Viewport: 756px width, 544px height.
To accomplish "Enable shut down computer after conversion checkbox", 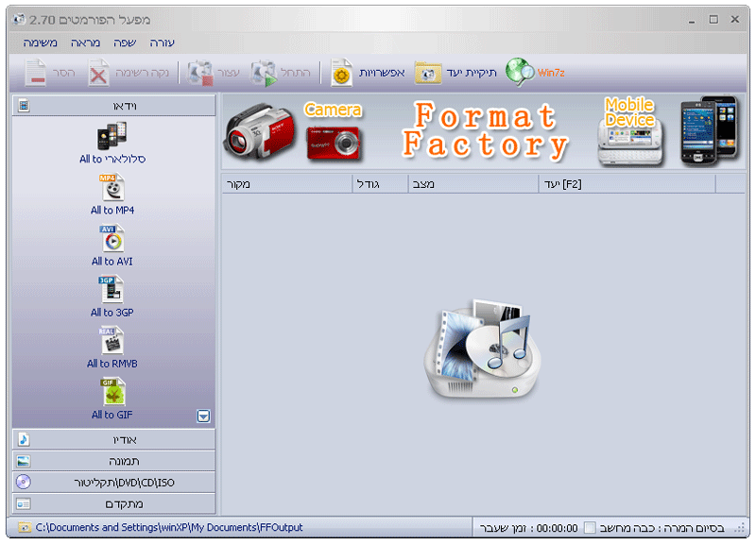I will click(589, 528).
